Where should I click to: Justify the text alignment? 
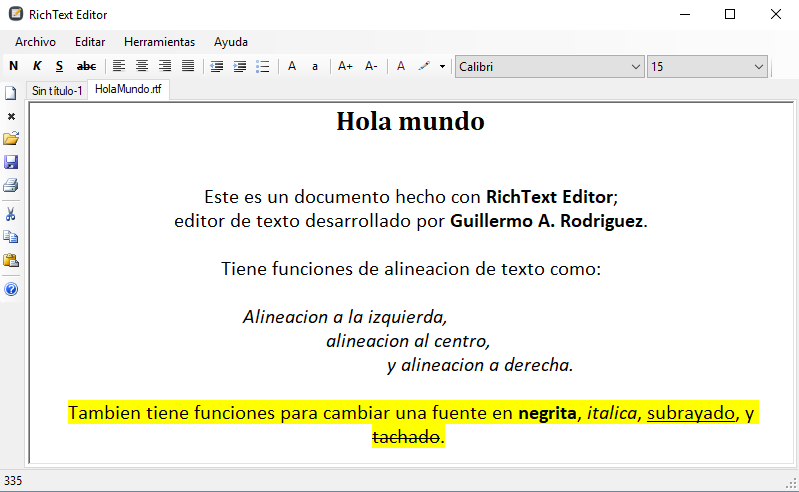[188, 66]
